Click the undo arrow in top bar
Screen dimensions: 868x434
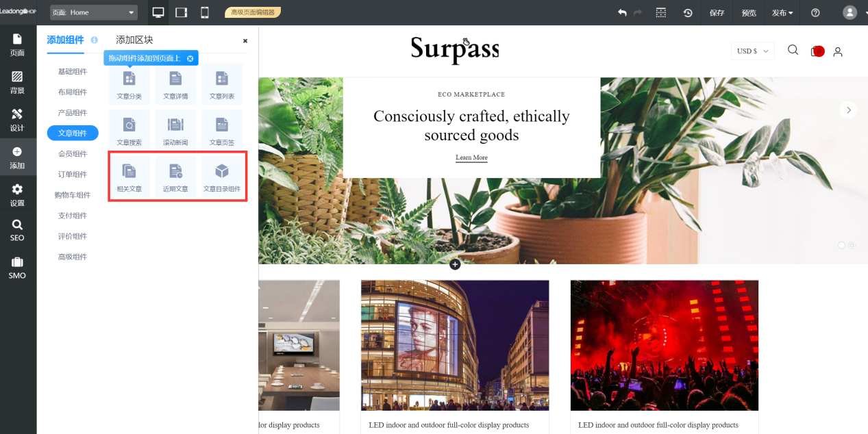click(x=622, y=12)
